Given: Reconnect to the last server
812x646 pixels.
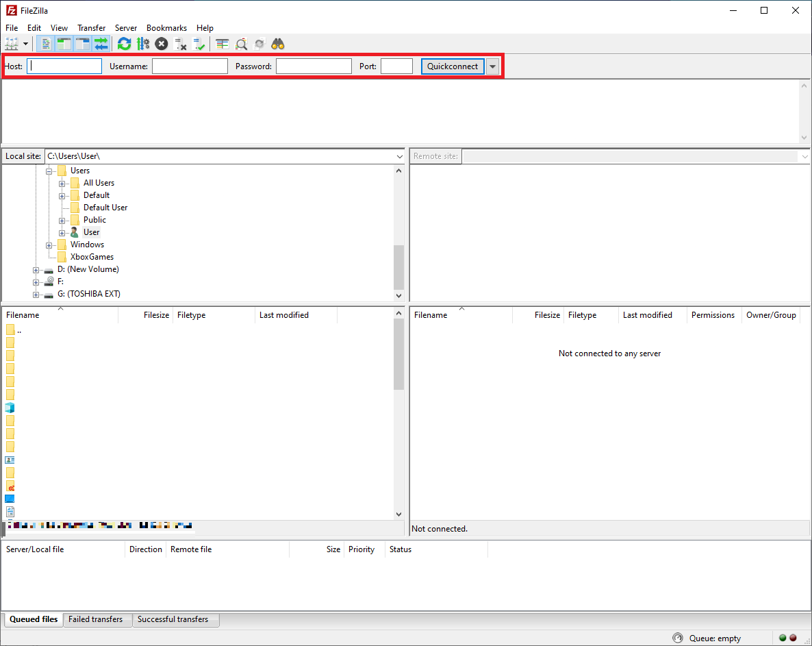Looking at the screenshot, I should [199, 44].
